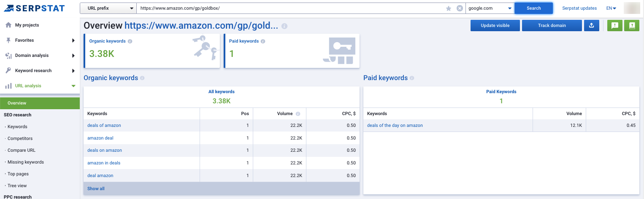
Task: Open the google.com search engine dropdown
Action: click(490, 8)
